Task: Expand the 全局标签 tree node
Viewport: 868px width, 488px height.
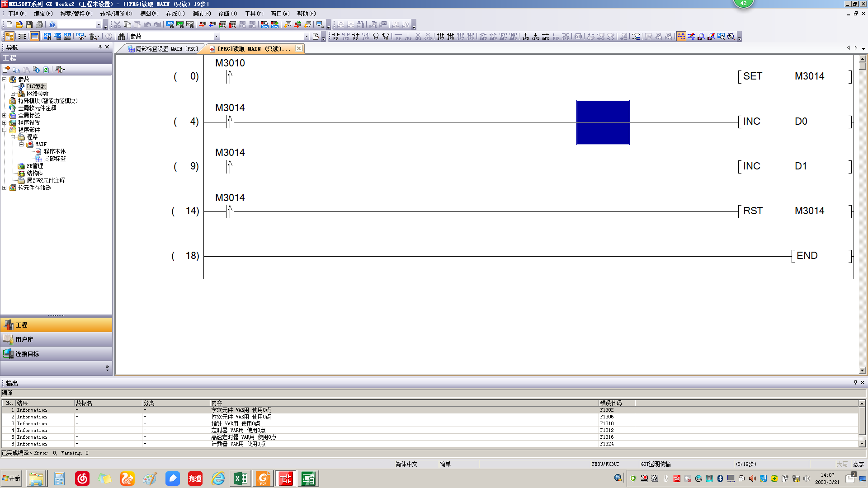Action: coord(5,116)
